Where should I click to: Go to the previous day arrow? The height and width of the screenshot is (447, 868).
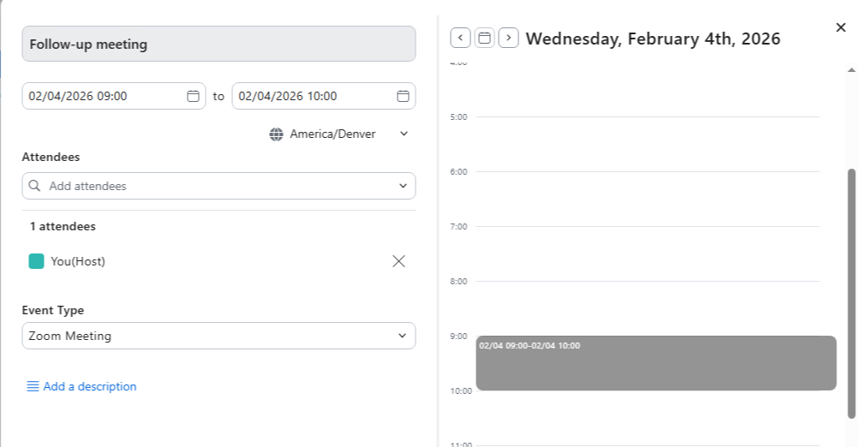460,38
